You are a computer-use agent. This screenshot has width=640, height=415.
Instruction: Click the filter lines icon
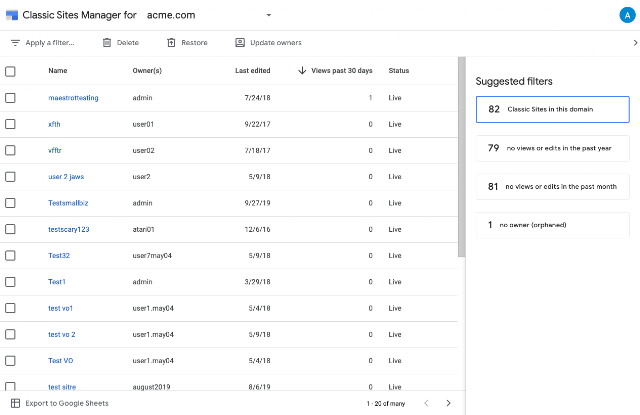tap(15, 43)
